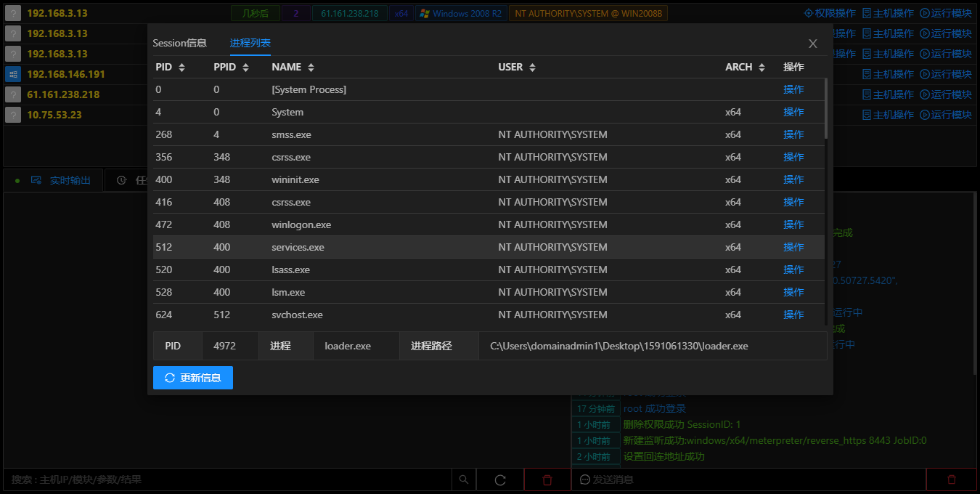The height and width of the screenshot is (494, 980).
Task: Open 操作 for smss.exe
Action: point(793,134)
